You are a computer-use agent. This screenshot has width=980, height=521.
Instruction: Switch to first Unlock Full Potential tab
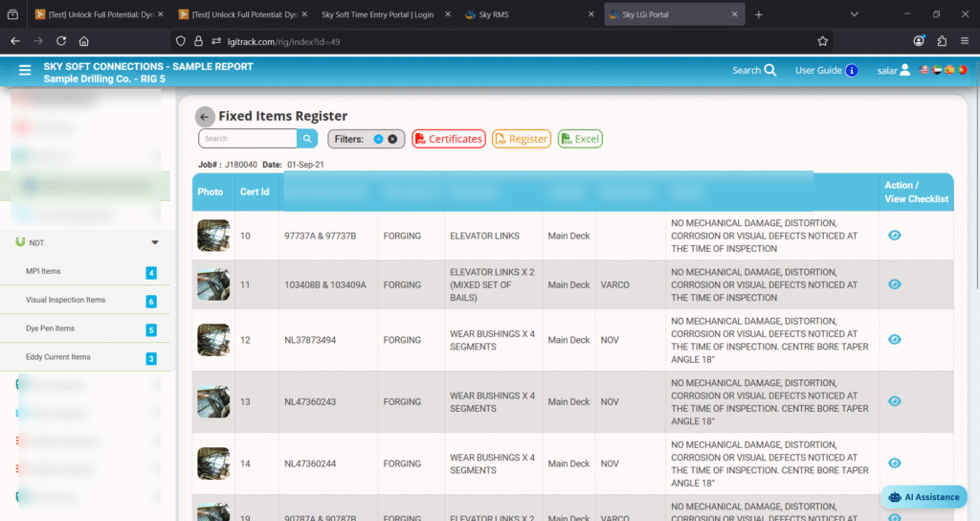click(x=99, y=14)
